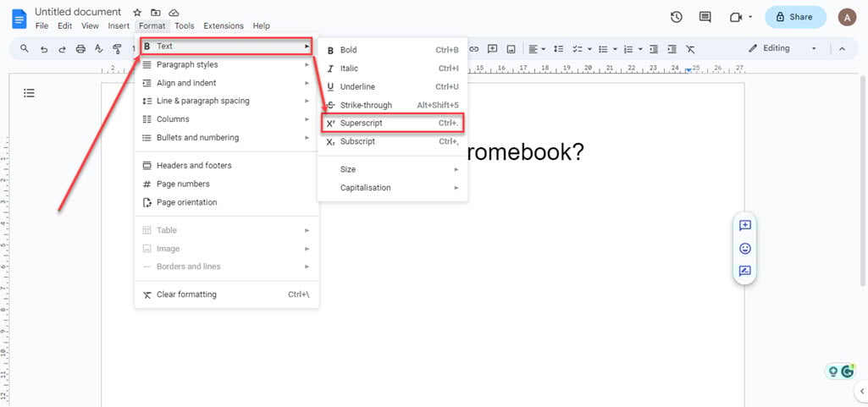Open the Google Docs home icon
Image resolution: width=868 pixels, height=407 pixels.
pos(19,19)
